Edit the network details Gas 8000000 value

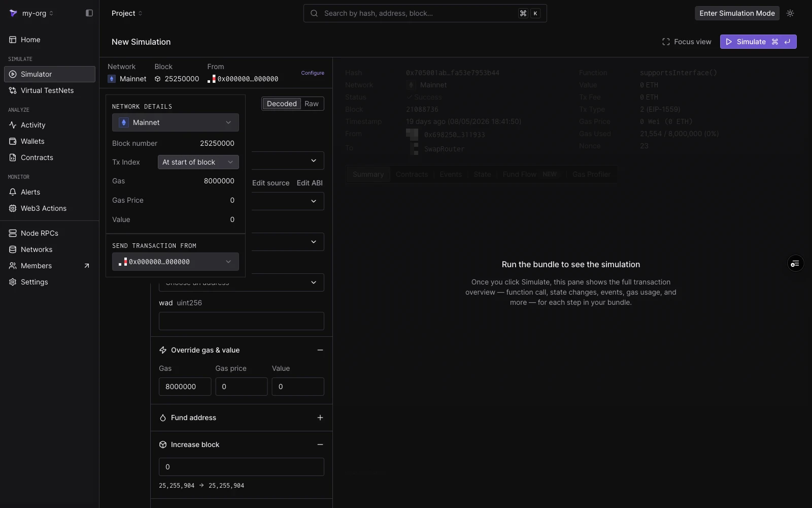pyautogui.click(x=219, y=181)
